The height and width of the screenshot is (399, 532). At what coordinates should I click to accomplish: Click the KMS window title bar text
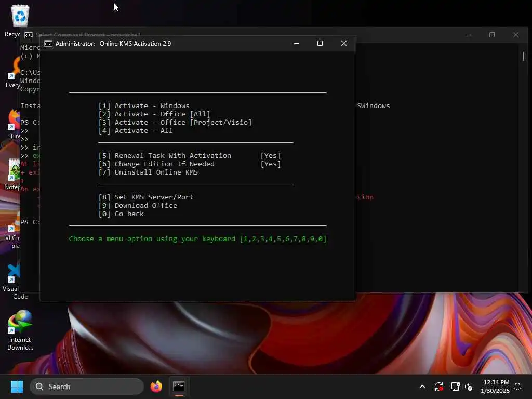click(x=113, y=44)
